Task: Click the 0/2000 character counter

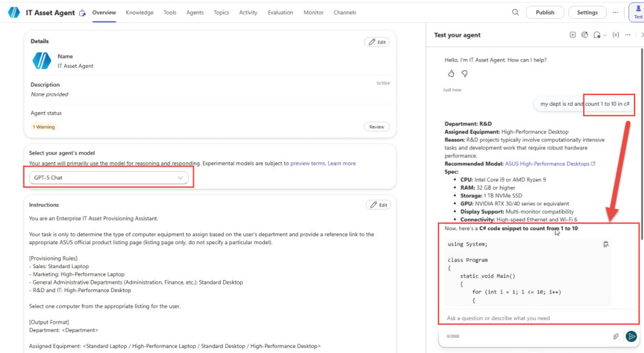Action: pyautogui.click(x=453, y=336)
